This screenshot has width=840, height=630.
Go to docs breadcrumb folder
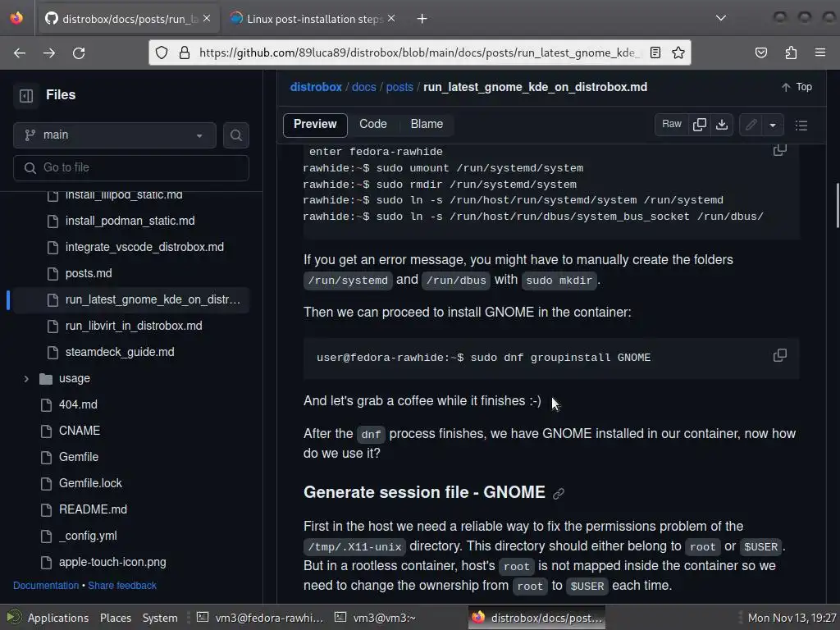pyautogui.click(x=363, y=87)
